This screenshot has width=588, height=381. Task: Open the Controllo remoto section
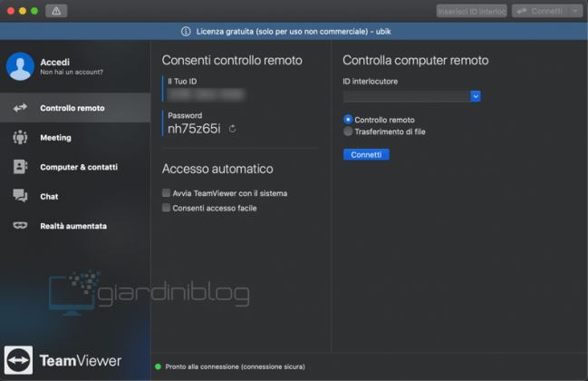(75, 108)
